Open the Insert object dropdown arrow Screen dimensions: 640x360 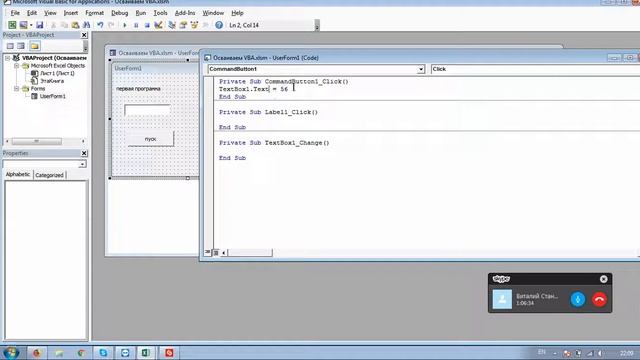(x=31, y=25)
